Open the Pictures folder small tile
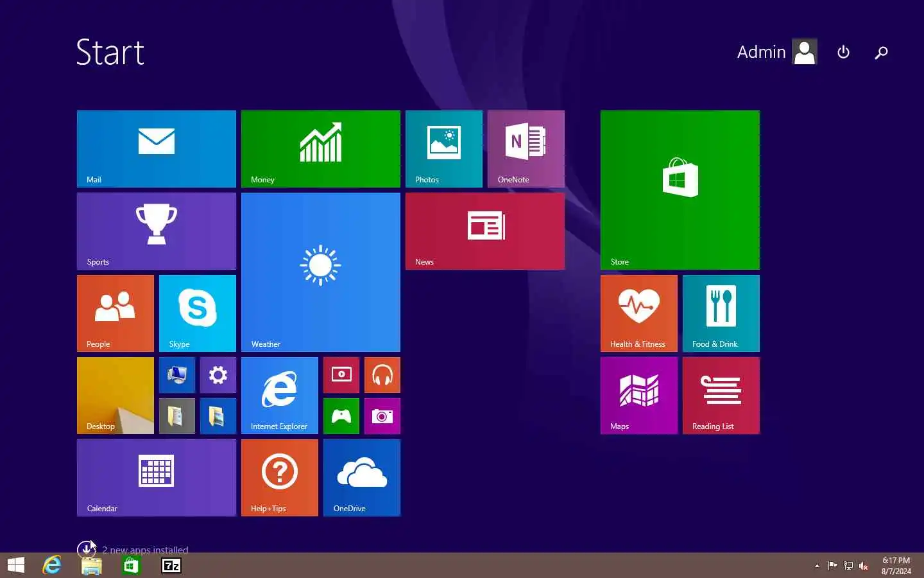924x578 pixels. pyautogui.click(x=218, y=416)
